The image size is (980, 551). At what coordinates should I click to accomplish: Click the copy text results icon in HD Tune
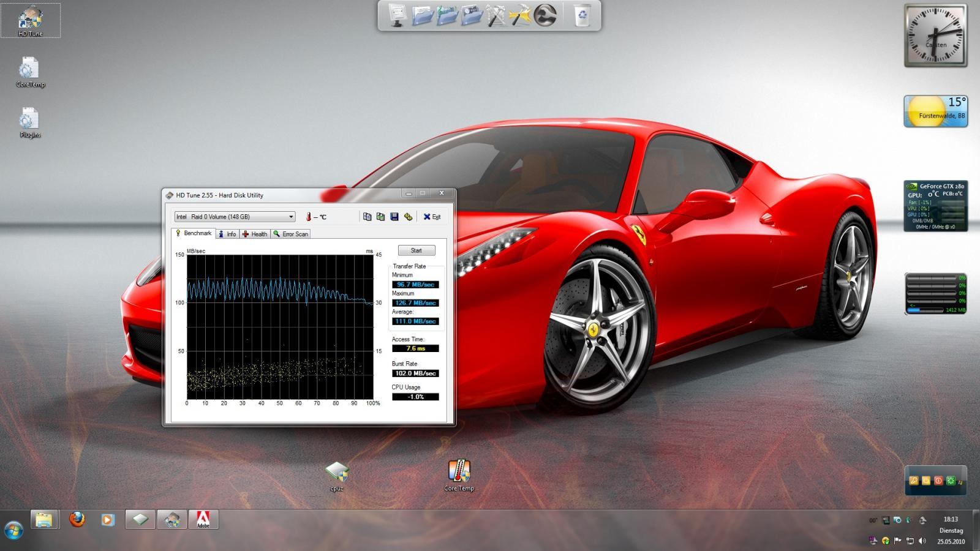coord(367,217)
